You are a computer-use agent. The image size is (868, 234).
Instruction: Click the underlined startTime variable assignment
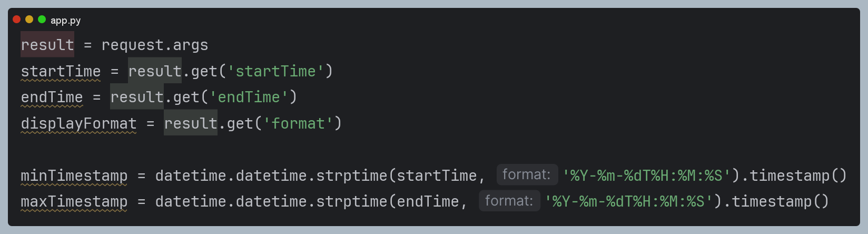(61, 71)
